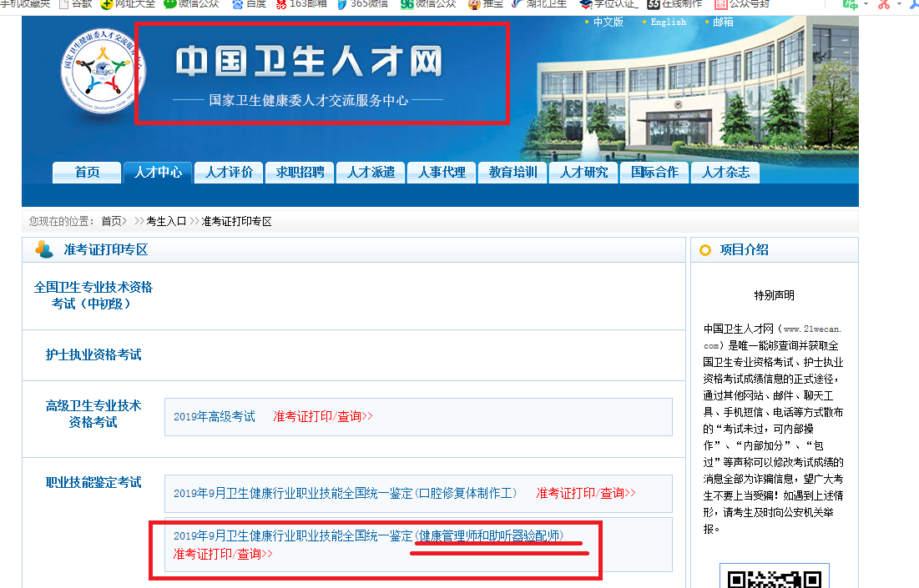
Task: Click the green extension icon in the toolbar
Action: coord(850,4)
